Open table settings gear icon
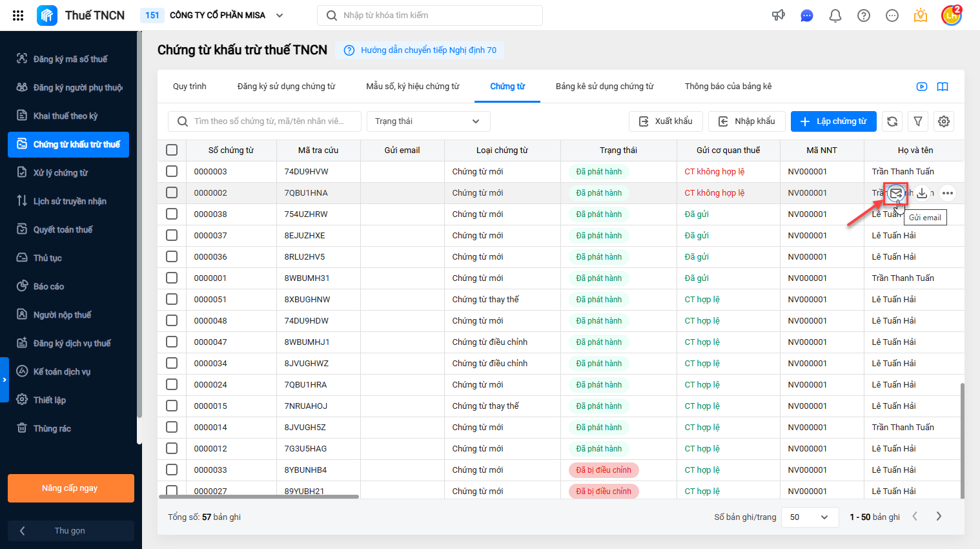 click(x=944, y=121)
